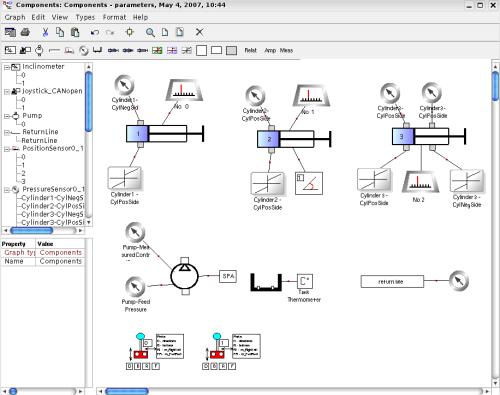Open the Edit menu
The image size is (500, 395).
[38, 17]
